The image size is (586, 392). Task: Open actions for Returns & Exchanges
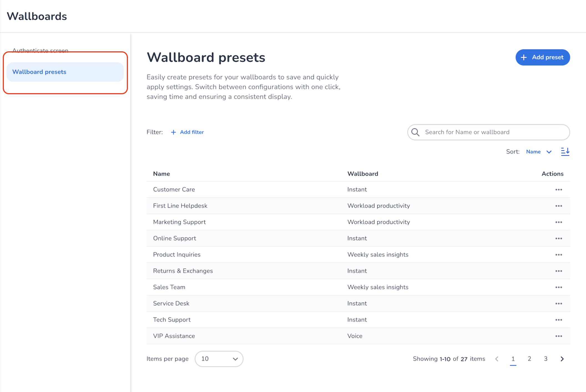pos(559,271)
